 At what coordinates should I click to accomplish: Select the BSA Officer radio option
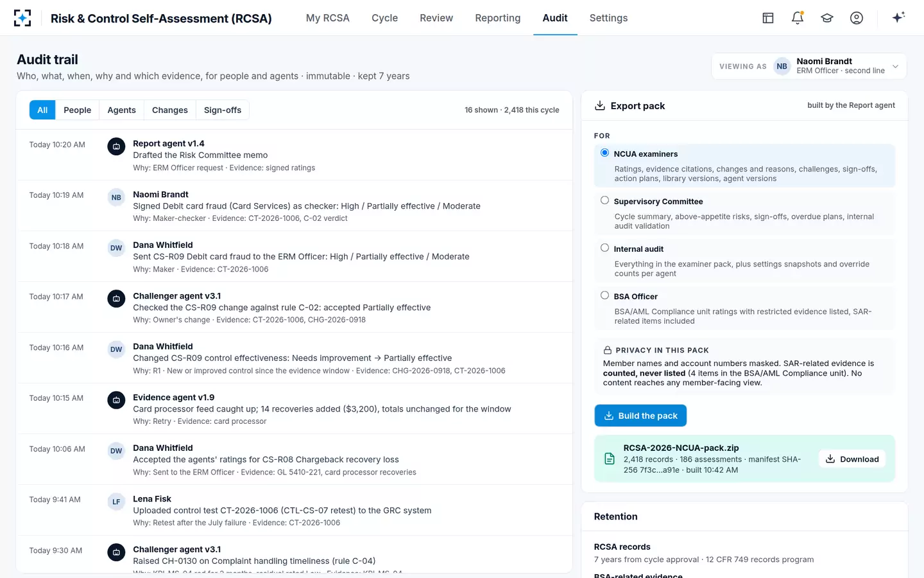coord(604,295)
